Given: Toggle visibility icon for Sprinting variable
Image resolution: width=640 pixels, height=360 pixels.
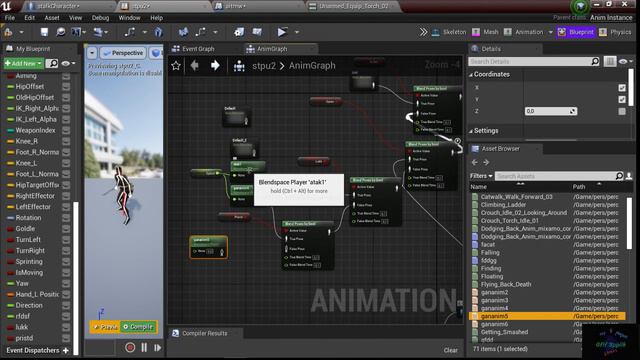Looking at the screenshot, I should point(66,262).
